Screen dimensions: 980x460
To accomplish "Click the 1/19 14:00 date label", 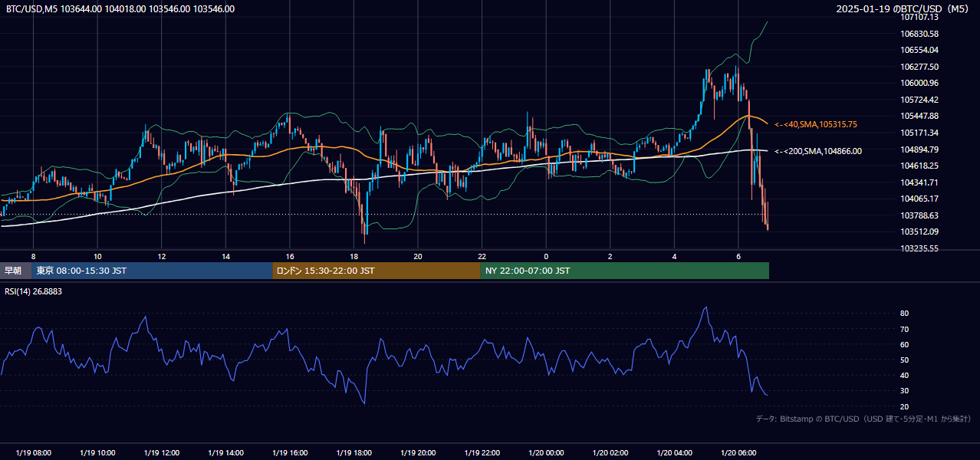I will [x=225, y=453].
